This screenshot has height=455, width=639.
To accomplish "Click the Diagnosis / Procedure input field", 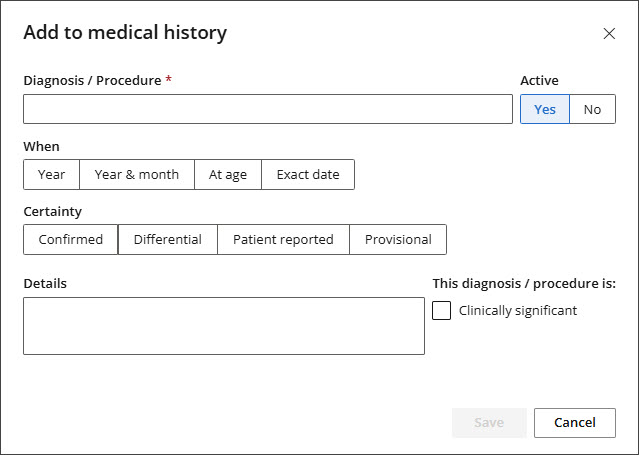I will 268,109.
